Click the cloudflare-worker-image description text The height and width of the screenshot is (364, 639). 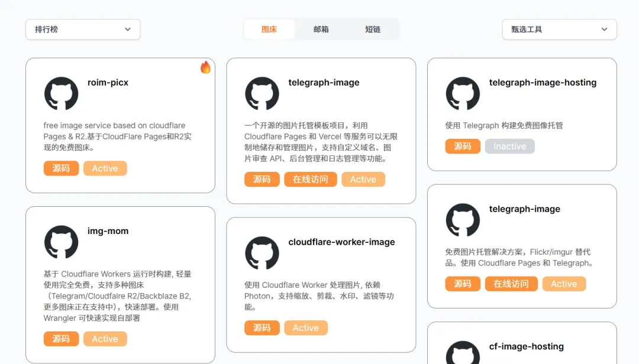pyautogui.click(x=319, y=296)
